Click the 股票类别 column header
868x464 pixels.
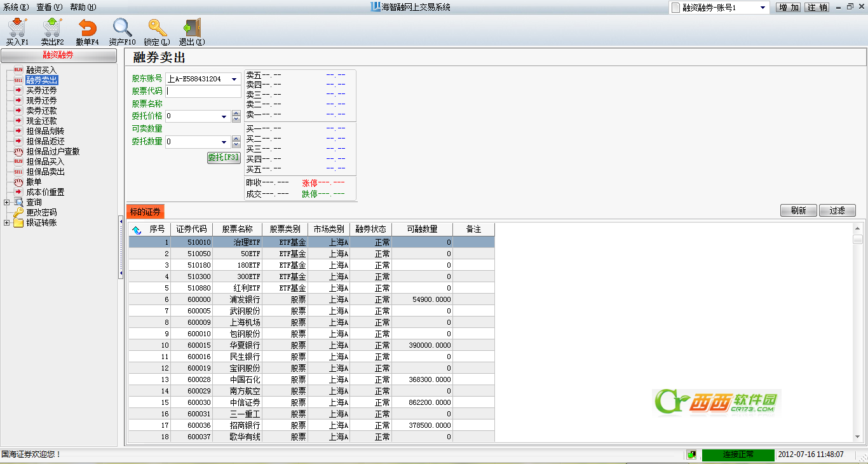coord(285,229)
